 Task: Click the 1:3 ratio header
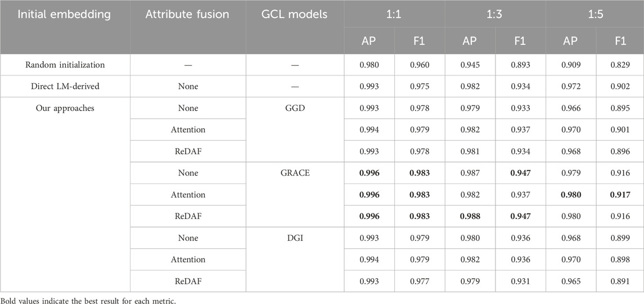495,14
